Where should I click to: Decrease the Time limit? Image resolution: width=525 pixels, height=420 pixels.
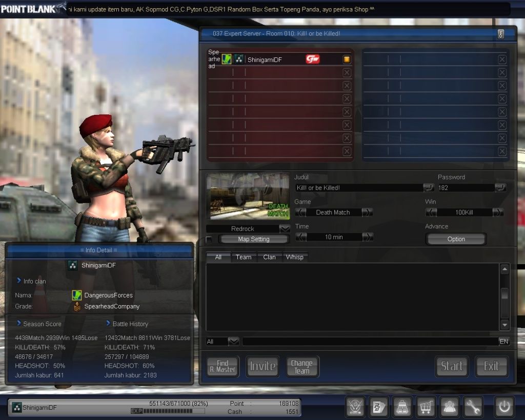click(301, 237)
